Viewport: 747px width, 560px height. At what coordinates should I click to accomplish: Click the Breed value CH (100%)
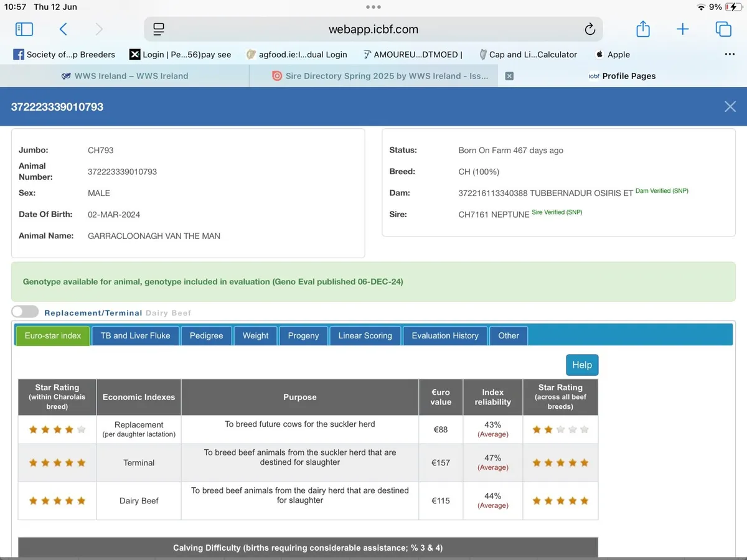tap(479, 171)
